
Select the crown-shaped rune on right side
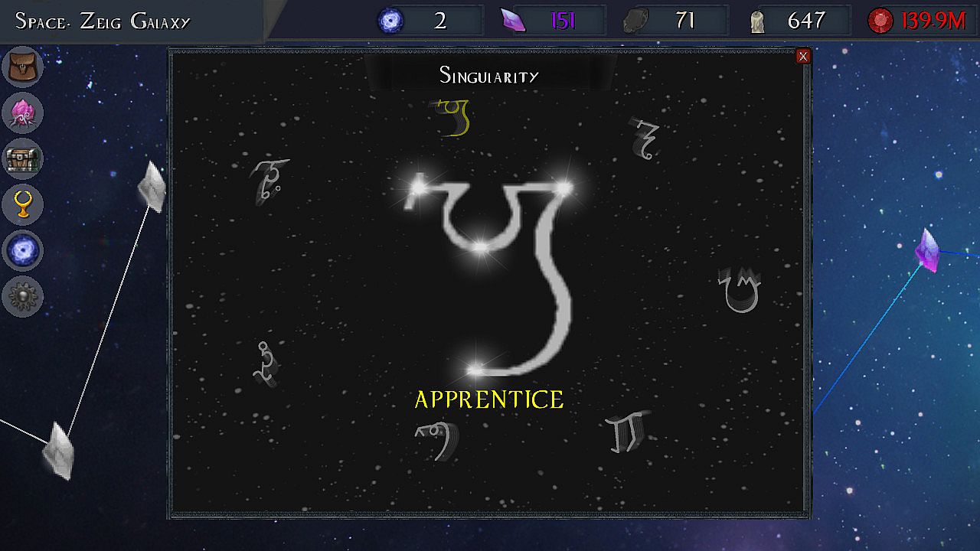tap(740, 290)
